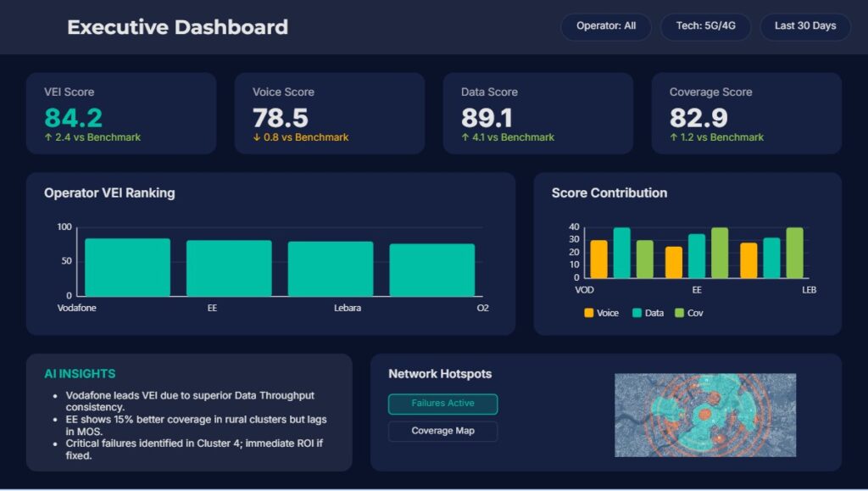This screenshot has width=868, height=491.
Task: Select the Failures Active view
Action: [x=442, y=404]
